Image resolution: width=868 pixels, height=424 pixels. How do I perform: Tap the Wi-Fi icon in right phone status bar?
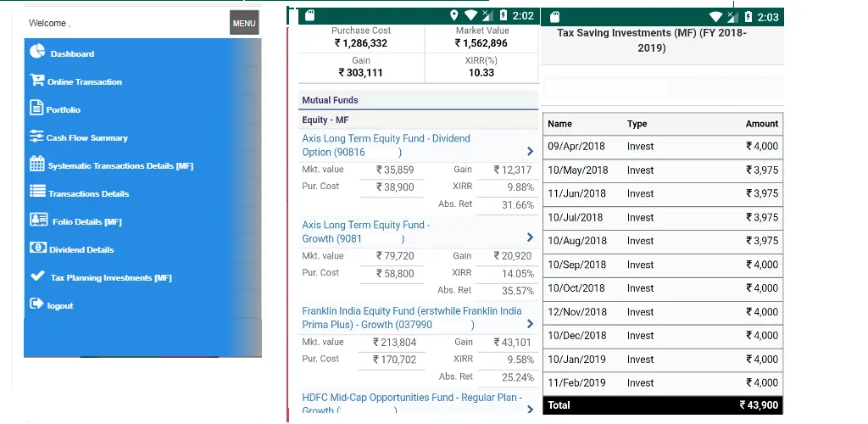[715, 17]
